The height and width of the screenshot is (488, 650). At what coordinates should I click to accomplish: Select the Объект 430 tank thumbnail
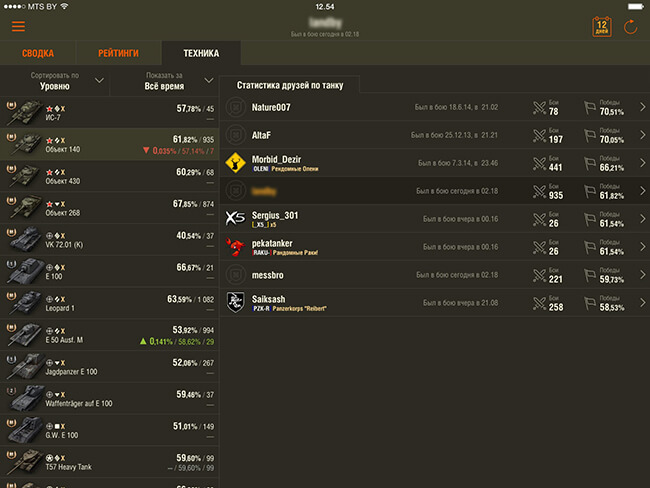(26, 176)
